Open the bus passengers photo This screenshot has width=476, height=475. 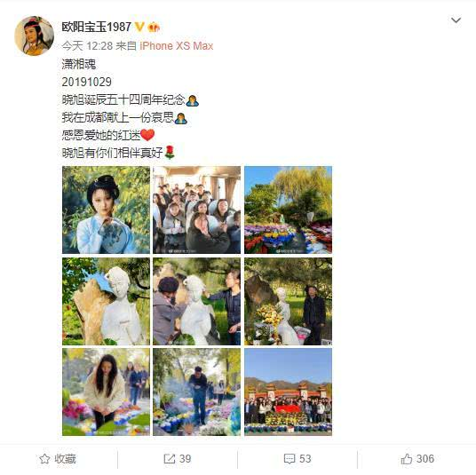pyautogui.click(x=197, y=210)
